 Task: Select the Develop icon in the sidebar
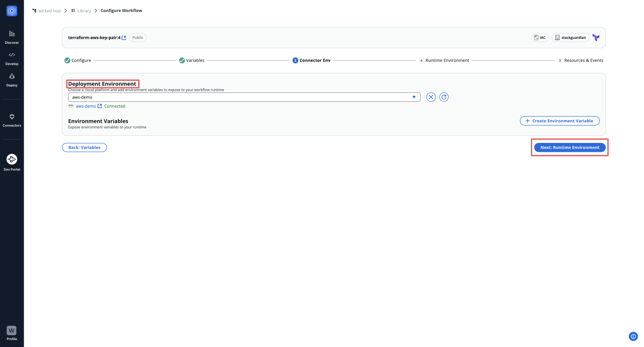[12, 57]
